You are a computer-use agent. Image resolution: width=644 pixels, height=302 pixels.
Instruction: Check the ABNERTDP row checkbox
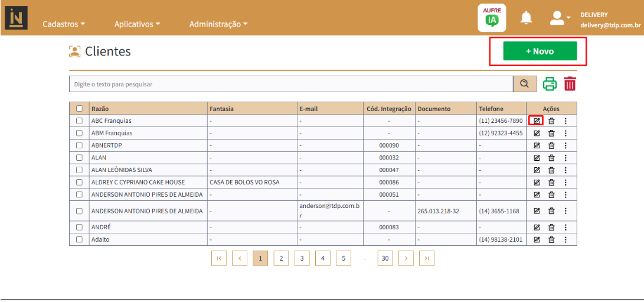click(x=80, y=145)
